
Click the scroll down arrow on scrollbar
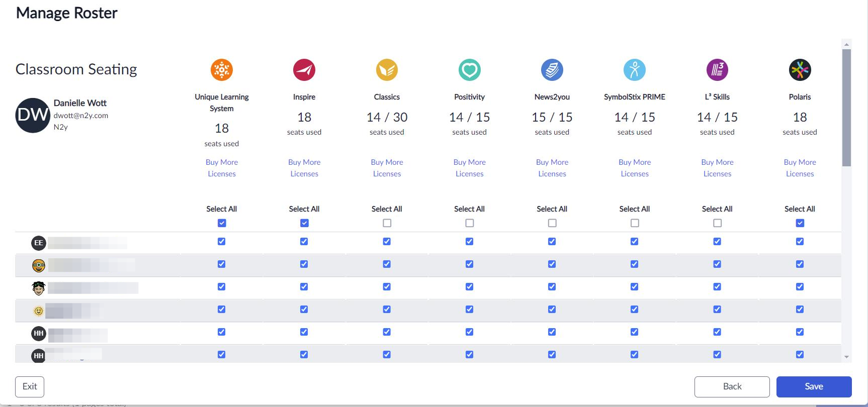tap(846, 357)
